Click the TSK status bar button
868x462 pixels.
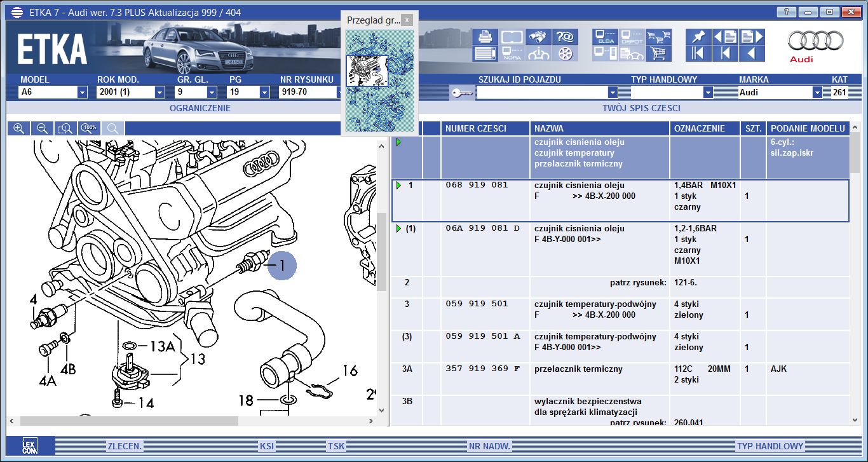pyautogui.click(x=336, y=446)
